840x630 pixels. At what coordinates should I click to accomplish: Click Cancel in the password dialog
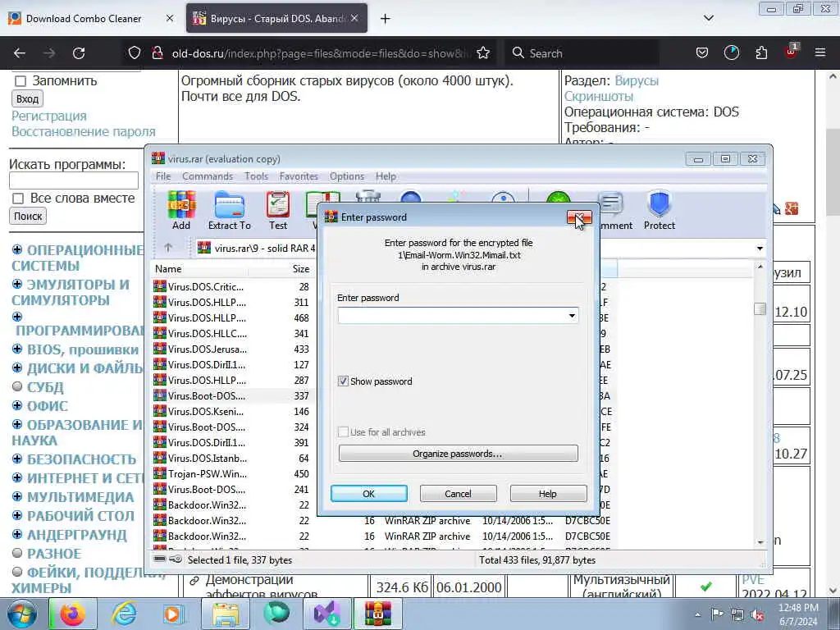click(458, 493)
